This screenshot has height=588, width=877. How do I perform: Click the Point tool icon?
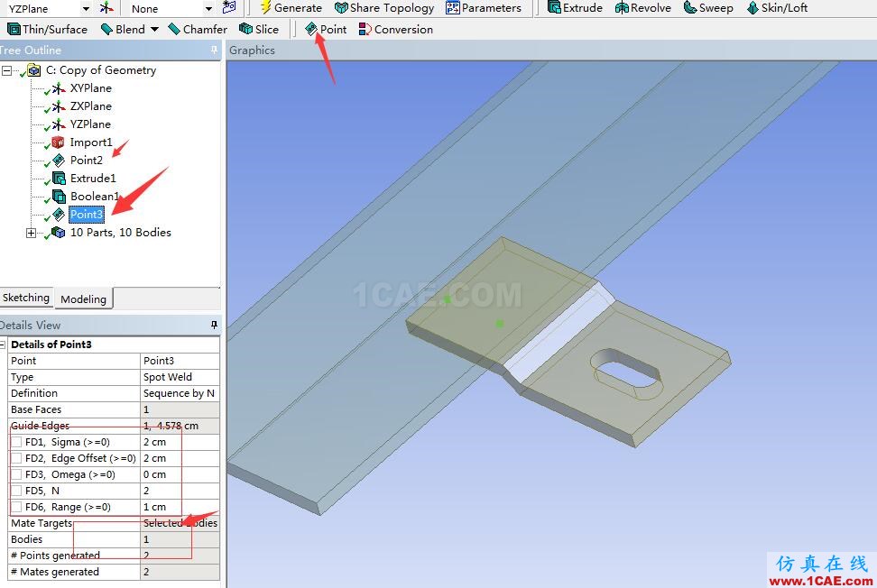coord(311,29)
